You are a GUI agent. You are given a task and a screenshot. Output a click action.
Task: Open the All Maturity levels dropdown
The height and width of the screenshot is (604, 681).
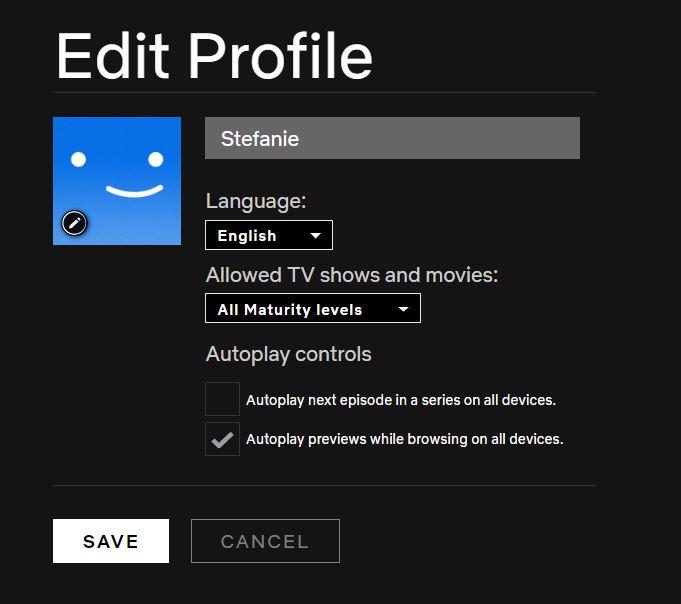click(x=313, y=308)
